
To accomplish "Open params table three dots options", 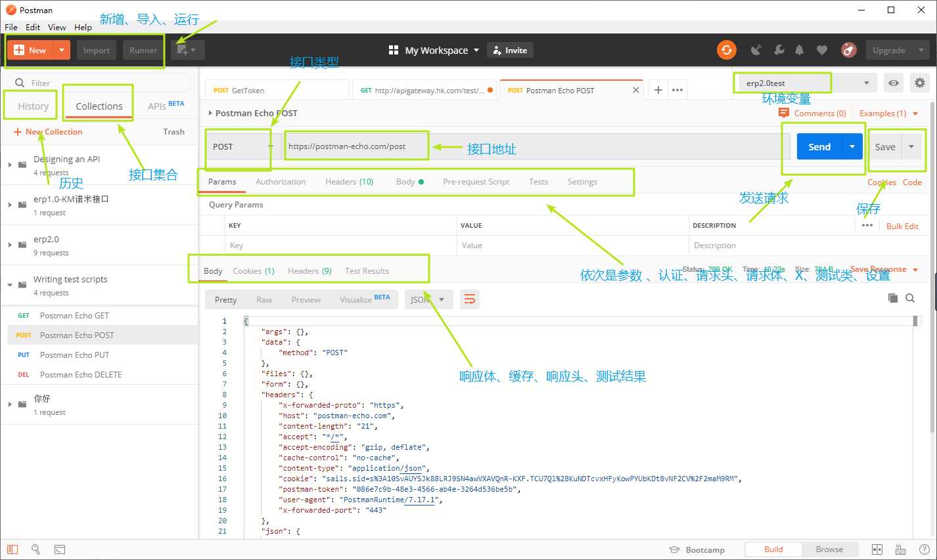I will 867,225.
